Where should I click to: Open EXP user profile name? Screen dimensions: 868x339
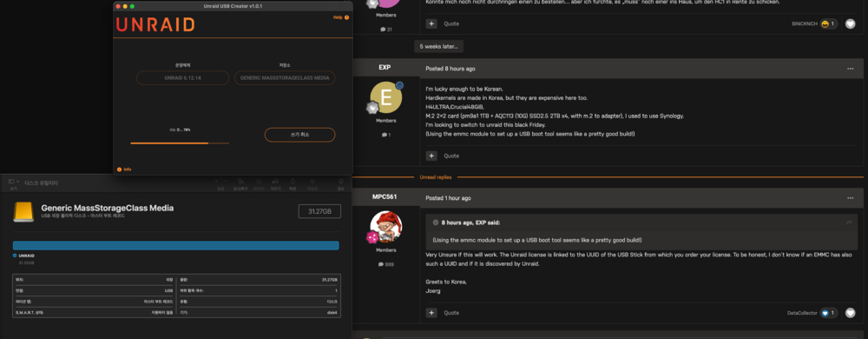point(385,68)
